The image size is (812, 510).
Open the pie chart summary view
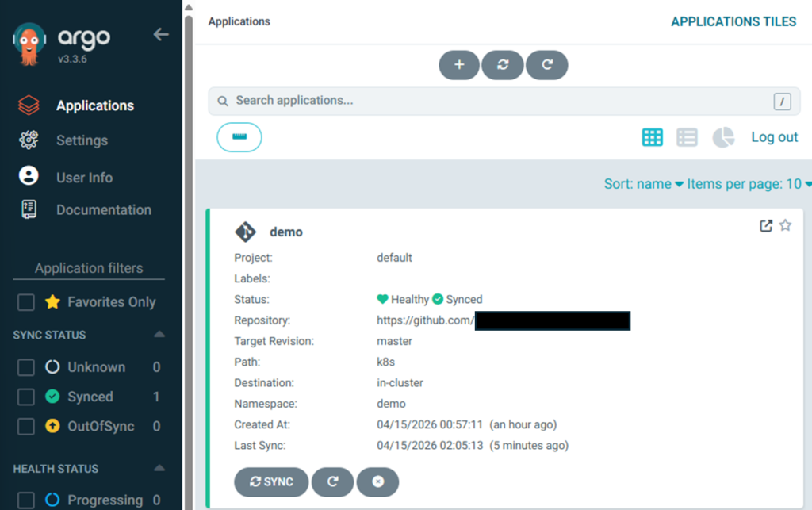(723, 137)
